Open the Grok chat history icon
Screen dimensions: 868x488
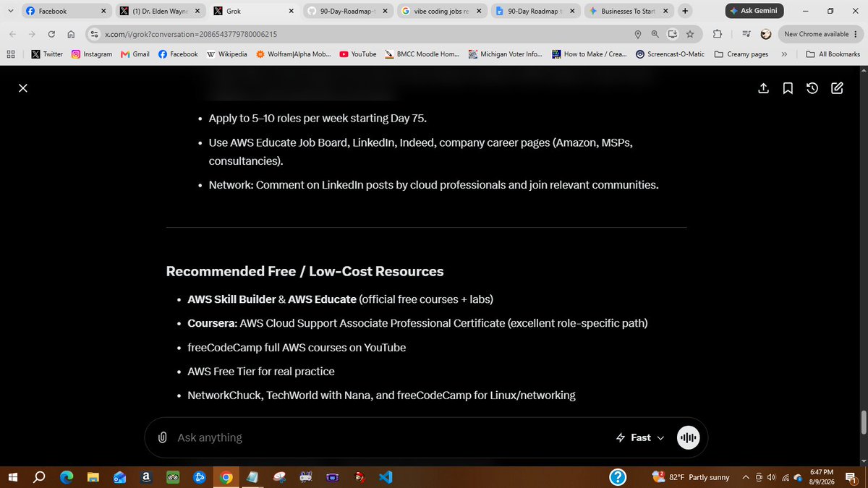click(812, 88)
